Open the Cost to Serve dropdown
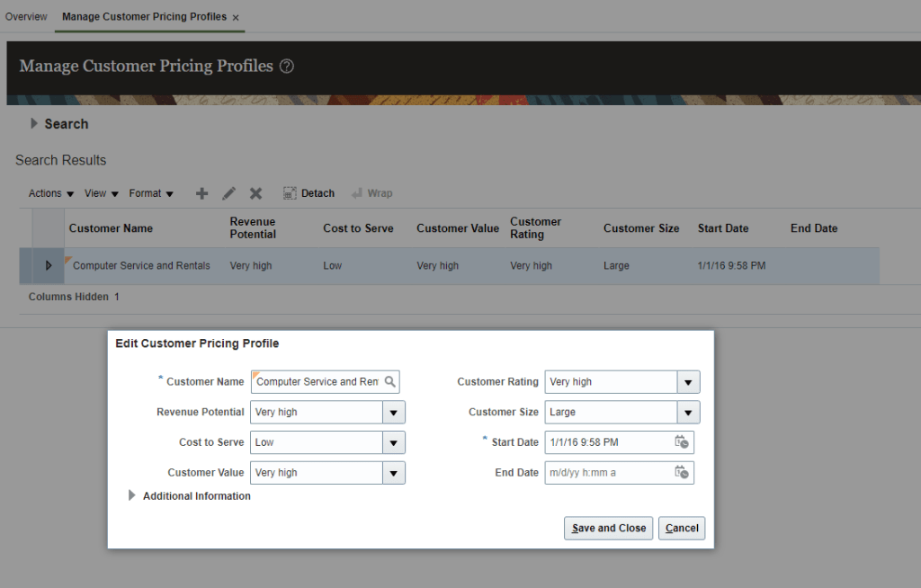 [x=394, y=442]
